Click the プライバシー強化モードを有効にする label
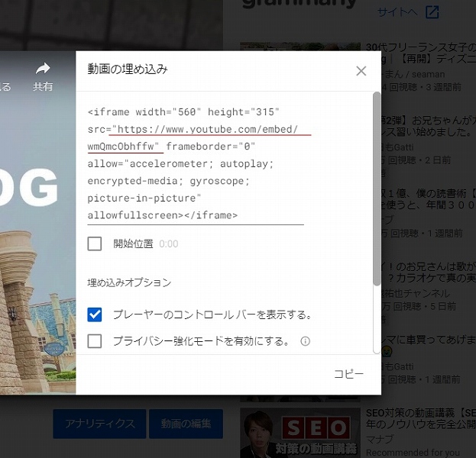The width and height of the screenshot is (476, 458). tap(201, 341)
